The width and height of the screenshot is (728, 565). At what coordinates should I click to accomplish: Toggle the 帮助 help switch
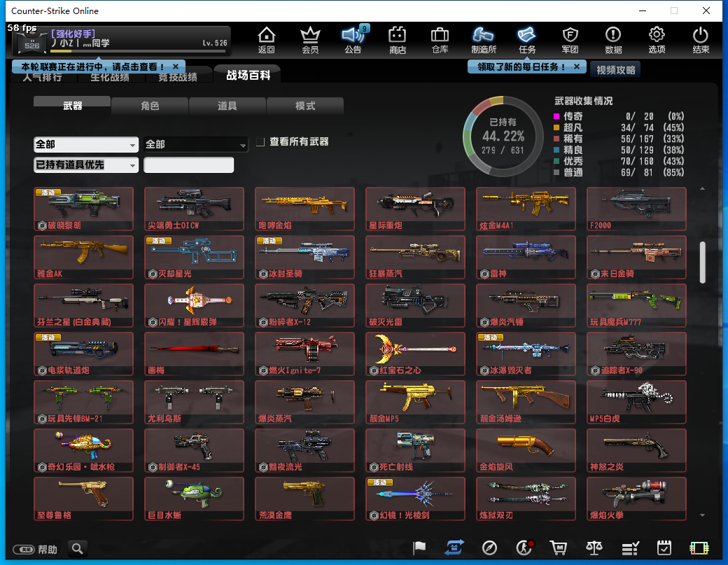(23, 550)
